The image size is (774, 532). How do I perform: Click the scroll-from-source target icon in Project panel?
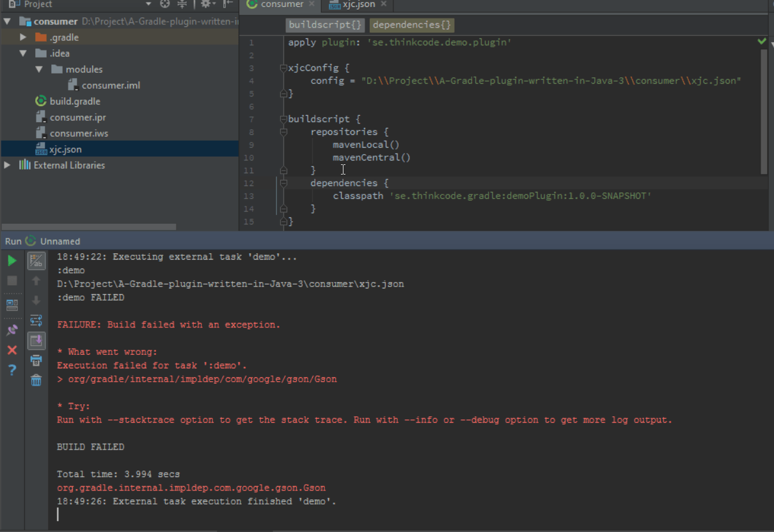(x=165, y=4)
